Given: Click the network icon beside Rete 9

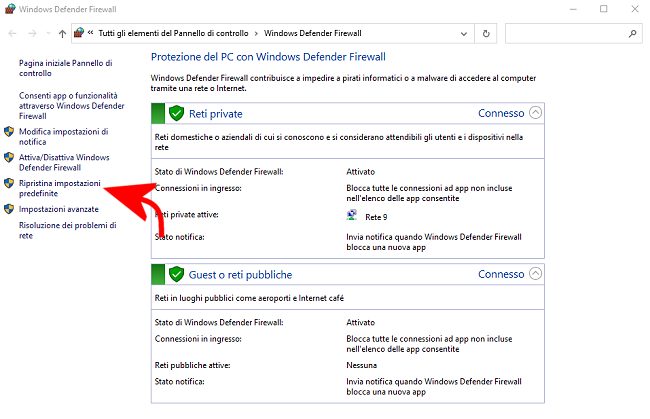Looking at the screenshot, I should pyautogui.click(x=352, y=215).
